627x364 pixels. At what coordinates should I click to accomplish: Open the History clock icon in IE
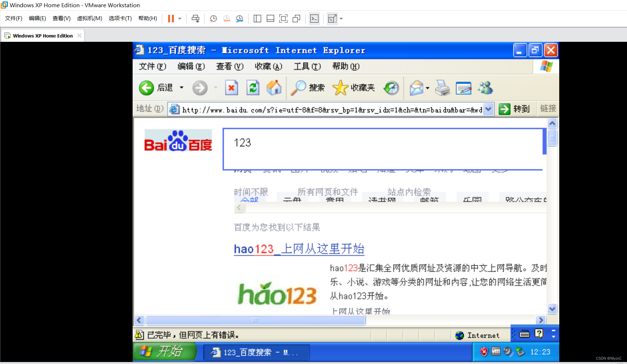tap(391, 88)
